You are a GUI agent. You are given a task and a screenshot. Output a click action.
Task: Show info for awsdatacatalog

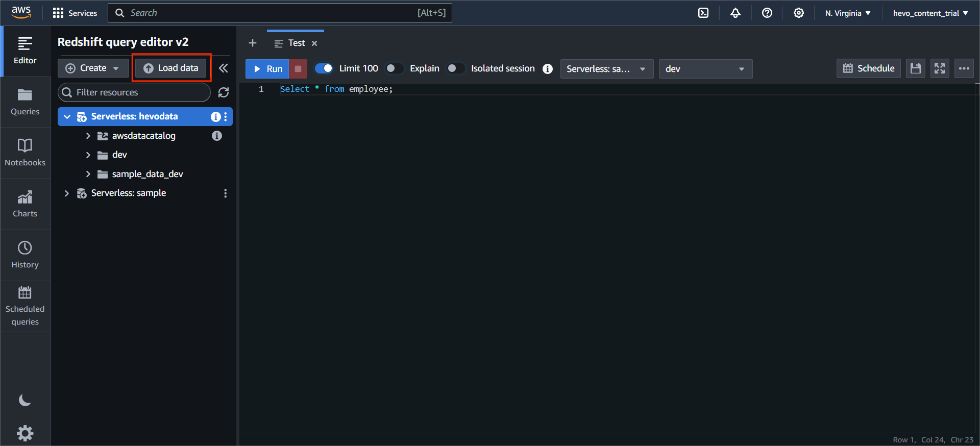click(x=217, y=136)
